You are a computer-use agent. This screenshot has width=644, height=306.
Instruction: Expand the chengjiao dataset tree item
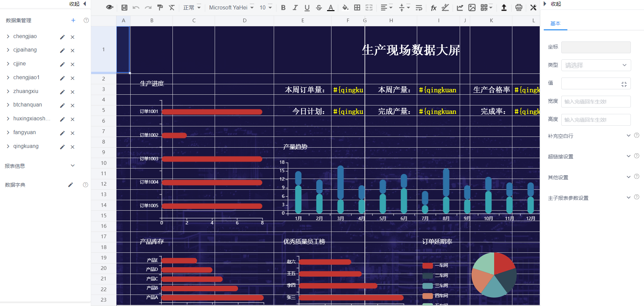point(8,36)
